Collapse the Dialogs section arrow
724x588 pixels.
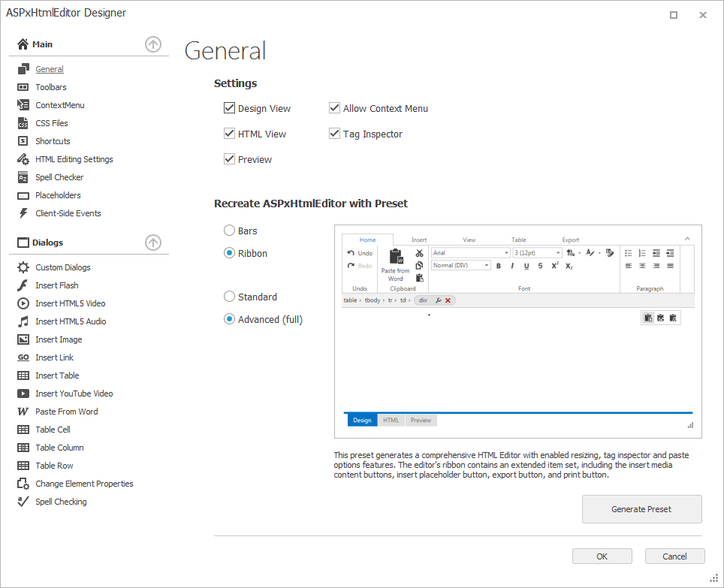pyautogui.click(x=153, y=243)
